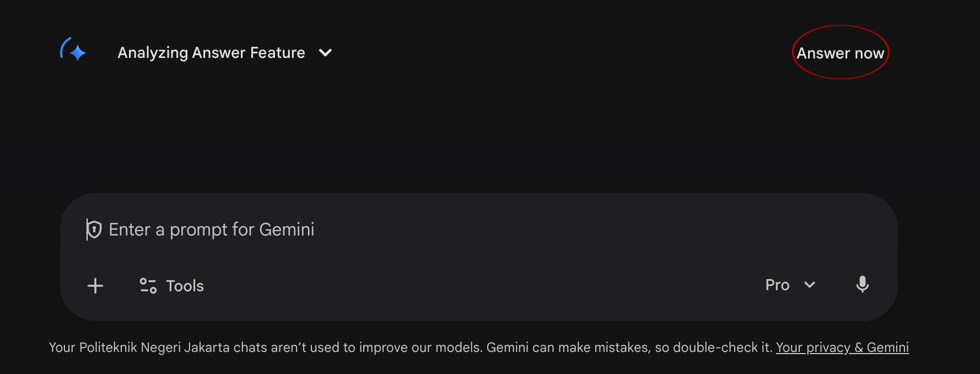Click the text cursor before the shield icon
The height and width of the screenshot is (374, 980).
click(x=87, y=229)
